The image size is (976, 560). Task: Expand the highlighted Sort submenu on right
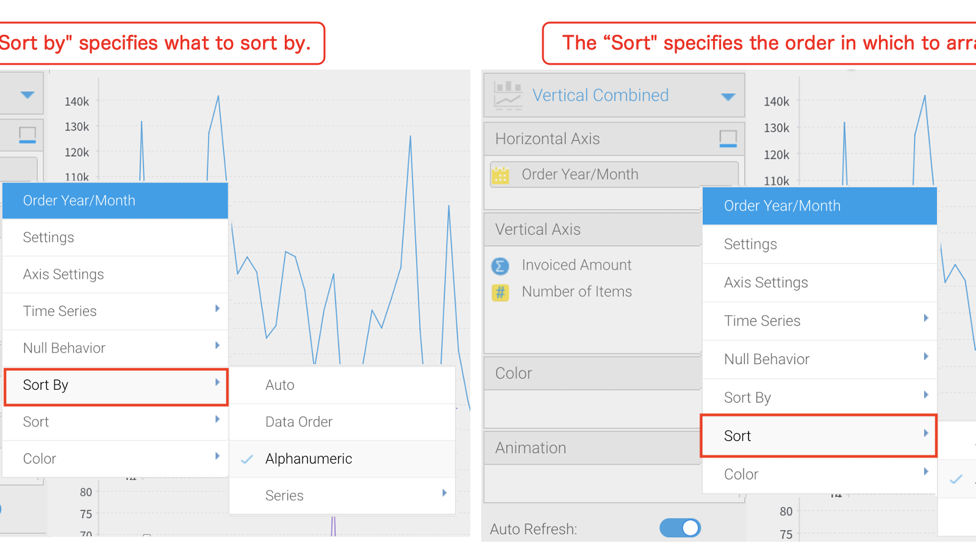coord(819,436)
